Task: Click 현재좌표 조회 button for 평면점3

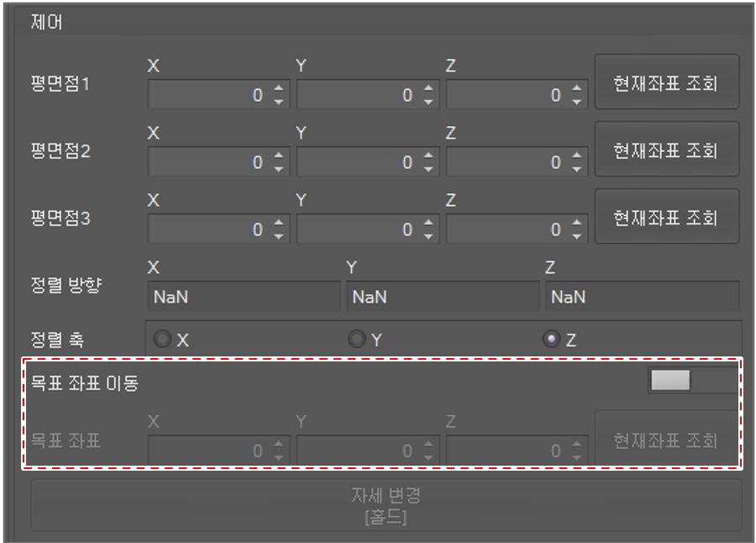Action: point(666,217)
